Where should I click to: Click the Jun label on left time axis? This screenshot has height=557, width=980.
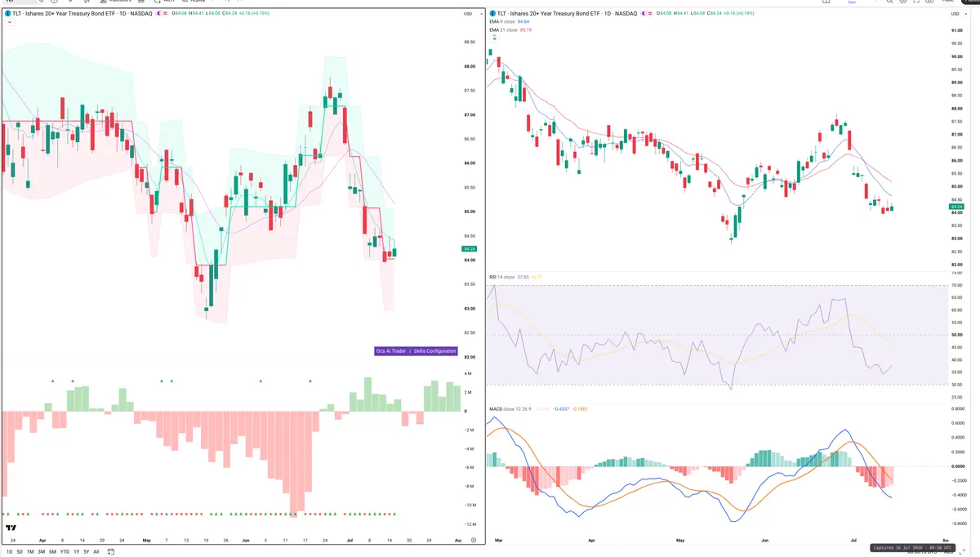pyautogui.click(x=246, y=540)
